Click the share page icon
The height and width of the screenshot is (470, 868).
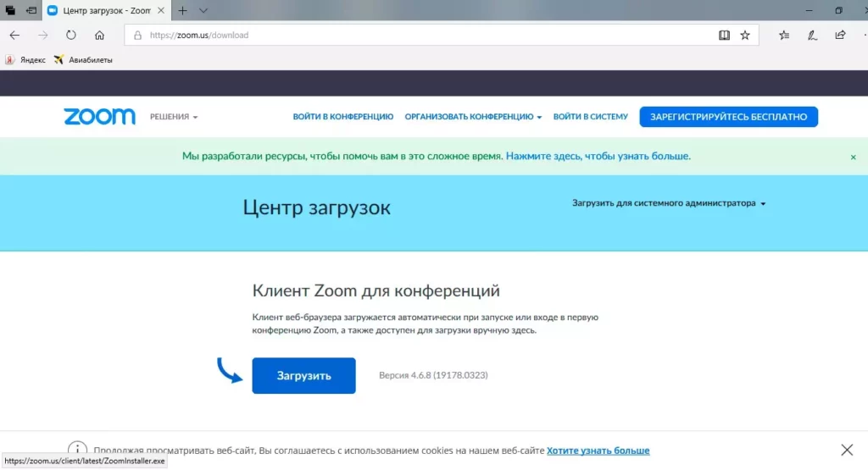(840, 35)
